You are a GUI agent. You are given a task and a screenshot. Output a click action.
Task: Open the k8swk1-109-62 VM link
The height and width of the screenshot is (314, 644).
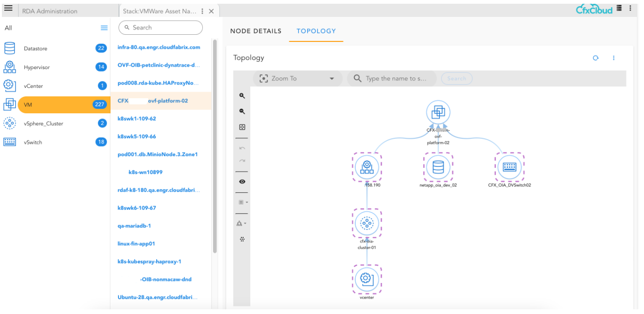click(x=136, y=118)
